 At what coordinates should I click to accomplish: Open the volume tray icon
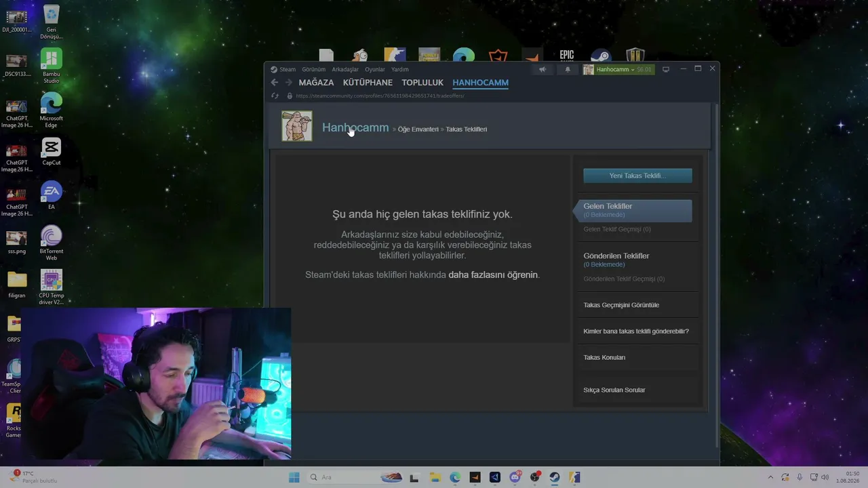[825, 477]
